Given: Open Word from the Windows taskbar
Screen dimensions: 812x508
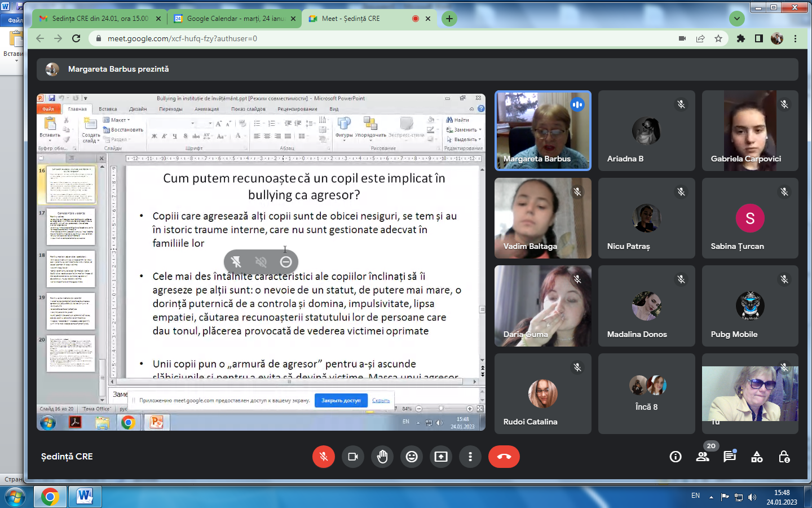Looking at the screenshot, I should pyautogui.click(x=85, y=497).
